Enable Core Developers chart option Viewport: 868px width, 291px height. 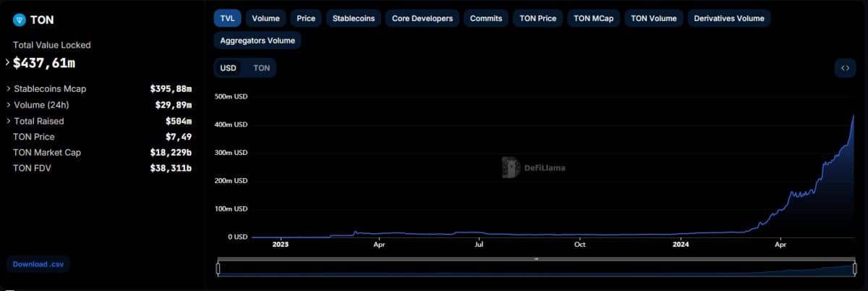(x=422, y=18)
